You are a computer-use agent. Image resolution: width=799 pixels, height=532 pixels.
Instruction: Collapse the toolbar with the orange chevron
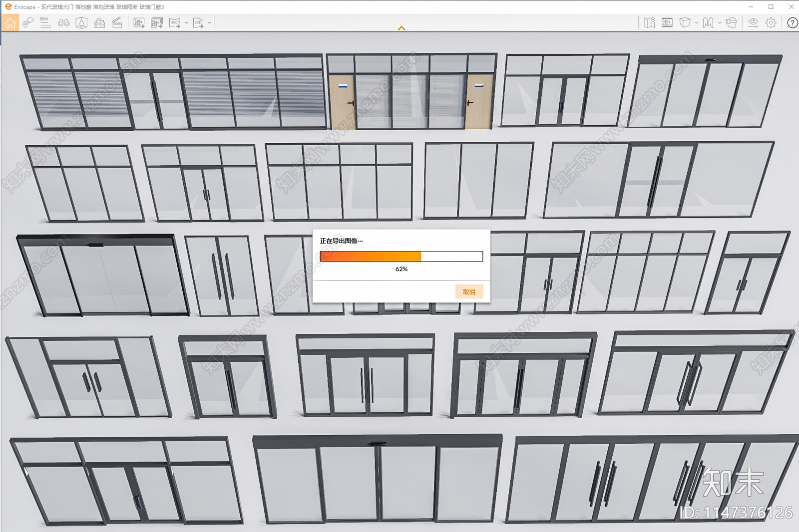coord(401,28)
